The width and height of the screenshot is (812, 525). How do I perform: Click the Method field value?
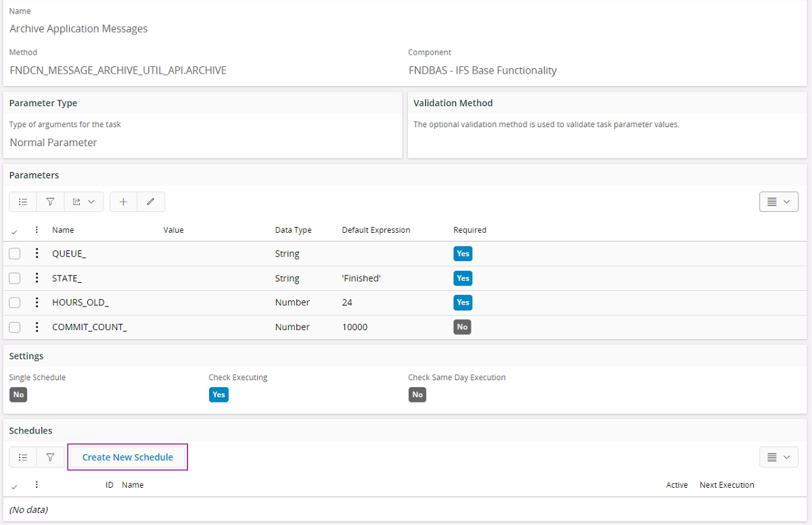118,70
